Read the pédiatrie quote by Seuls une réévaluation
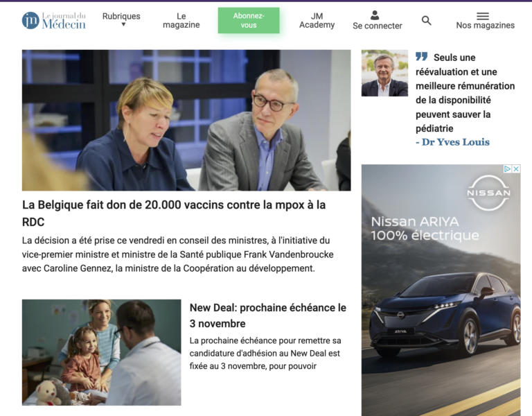The height and width of the screenshot is (416, 532). click(x=465, y=93)
